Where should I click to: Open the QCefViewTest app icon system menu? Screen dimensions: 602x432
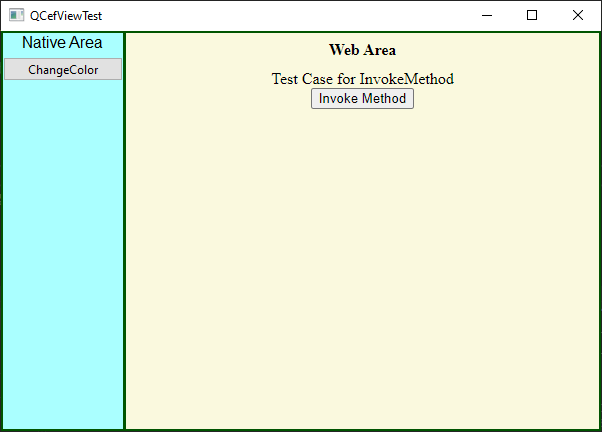16,15
